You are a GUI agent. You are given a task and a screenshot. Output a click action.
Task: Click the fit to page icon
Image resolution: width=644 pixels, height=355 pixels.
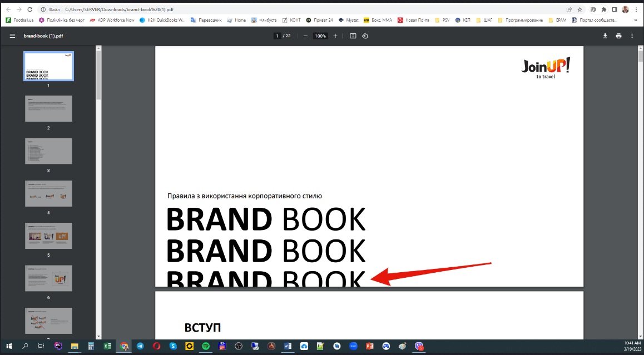pyautogui.click(x=353, y=36)
